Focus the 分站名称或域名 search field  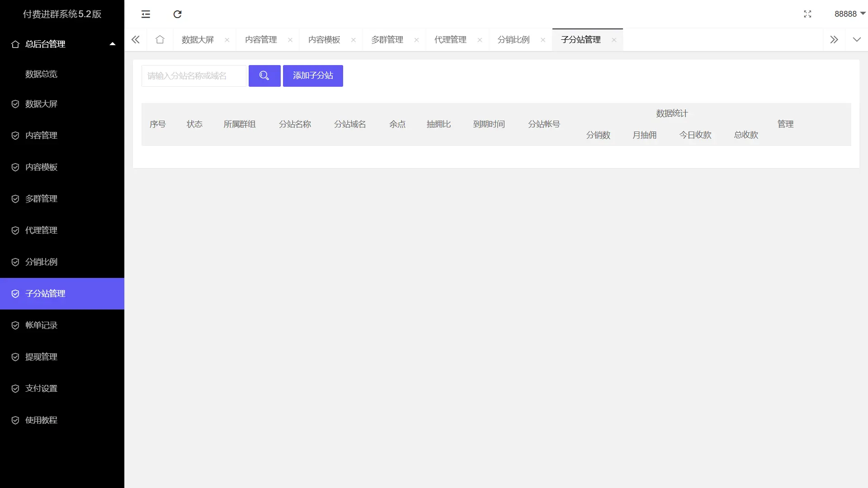click(x=193, y=75)
